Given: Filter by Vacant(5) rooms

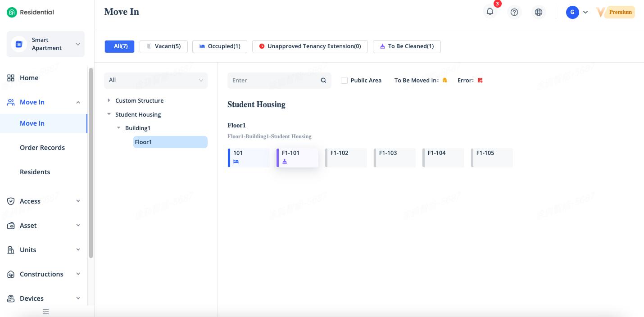Looking at the screenshot, I should 163,46.
